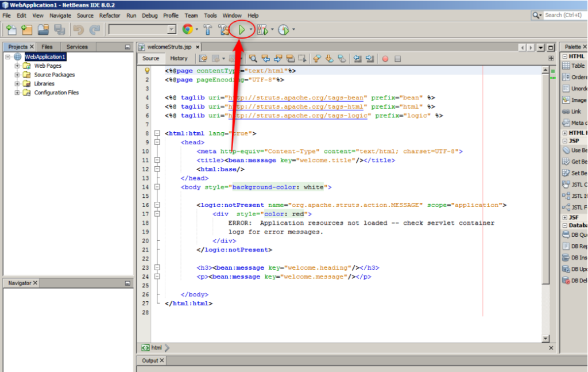Click the Find Next Occurrence icon
The width and height of the screenshot is (588, 372).
(x=278, y=59)
